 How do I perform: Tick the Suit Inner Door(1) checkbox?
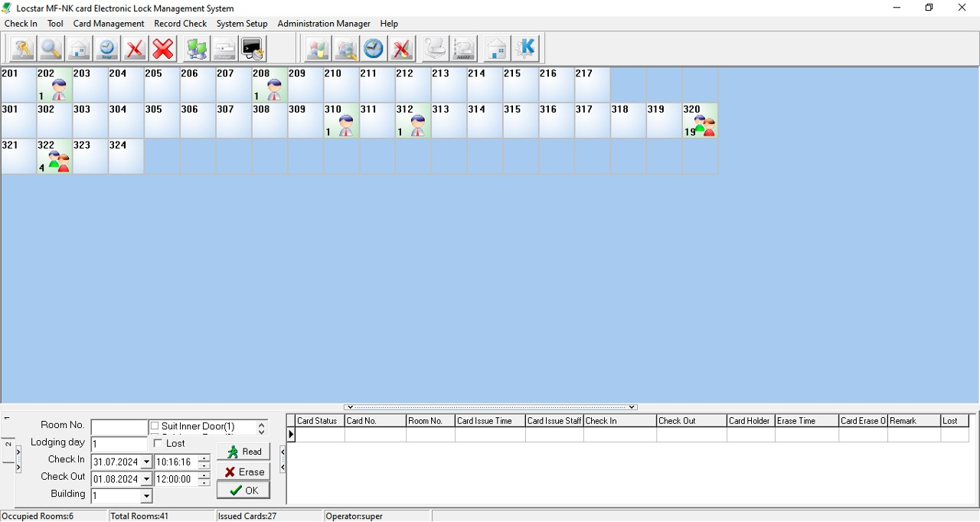[x=155, y=426]
